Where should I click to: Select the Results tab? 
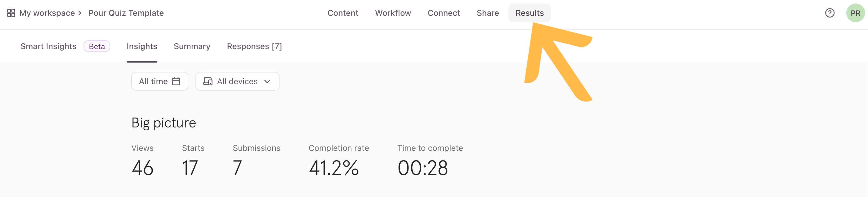[x=529, y=13]
